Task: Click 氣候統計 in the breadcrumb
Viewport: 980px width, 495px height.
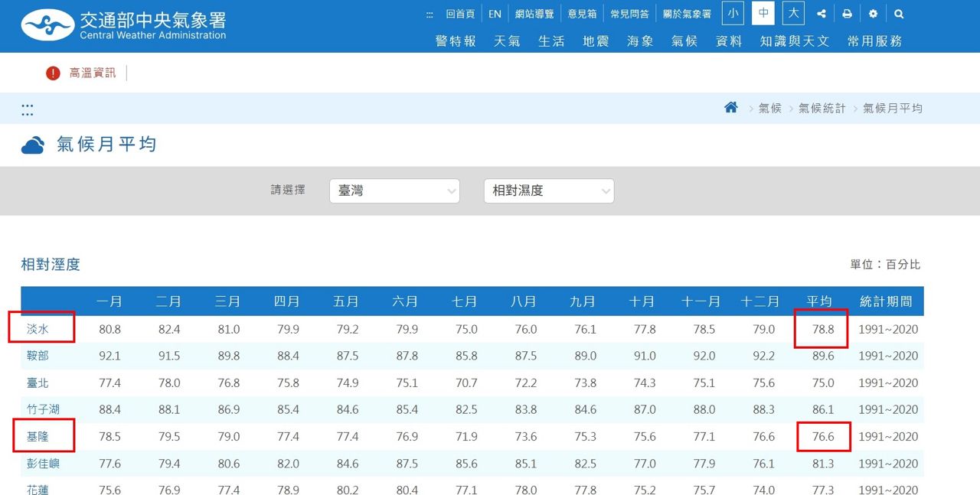Action: point(822,109)
